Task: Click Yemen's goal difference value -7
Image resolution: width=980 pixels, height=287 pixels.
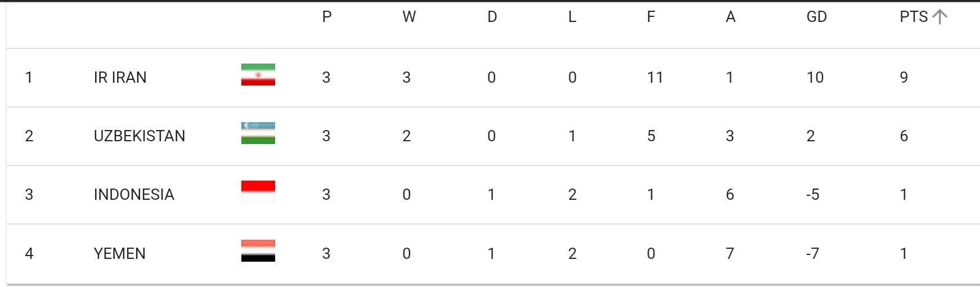Action: [812, 254]
